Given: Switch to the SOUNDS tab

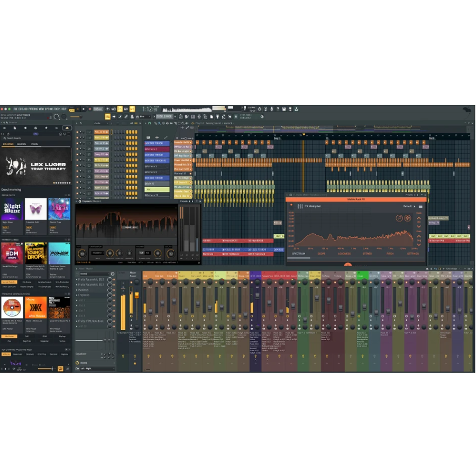Looking at the screenshot, I should tap(21, 144).
